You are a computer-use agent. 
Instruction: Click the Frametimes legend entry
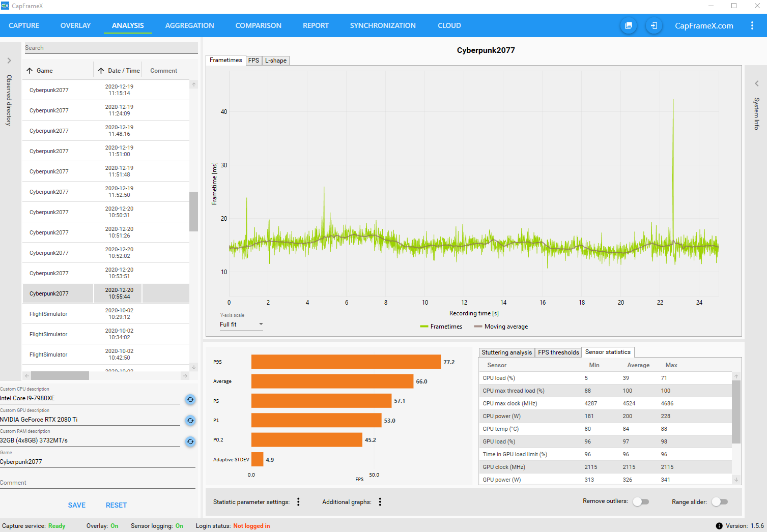(441, 327)
